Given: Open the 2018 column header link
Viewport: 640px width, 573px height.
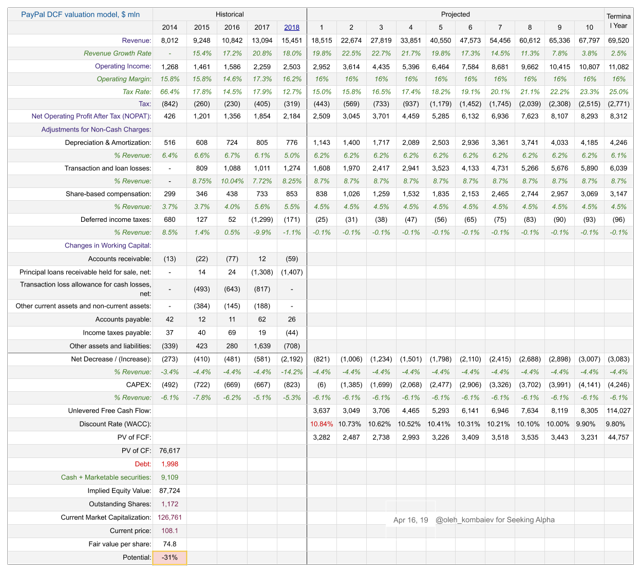Looking at the screenshot, I should [x=291, y=27].
